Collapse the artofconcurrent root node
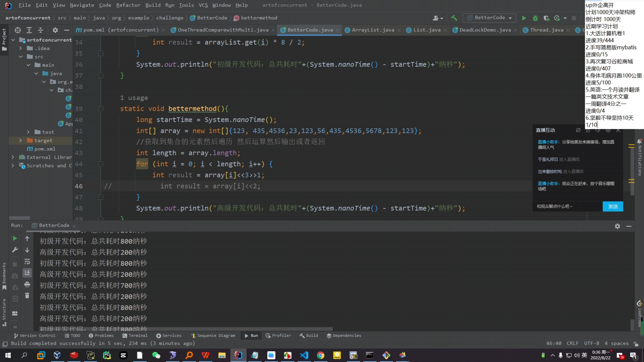 (x=13, y=40)
